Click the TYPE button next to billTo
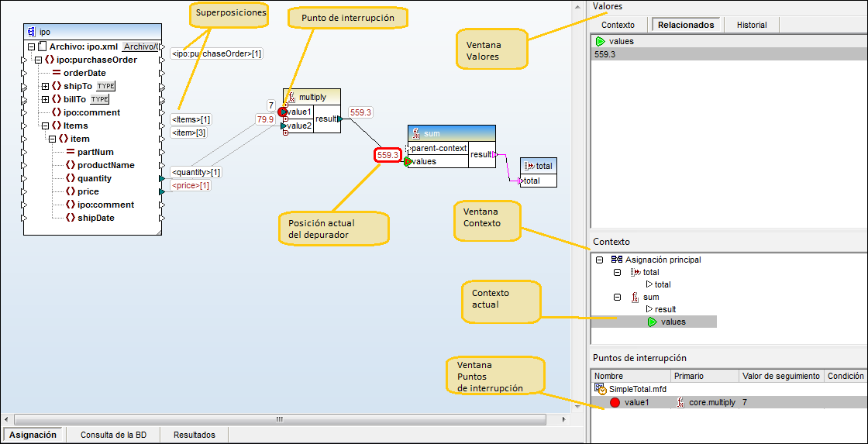Screen dimensions: 868x444 coord(99,99)
